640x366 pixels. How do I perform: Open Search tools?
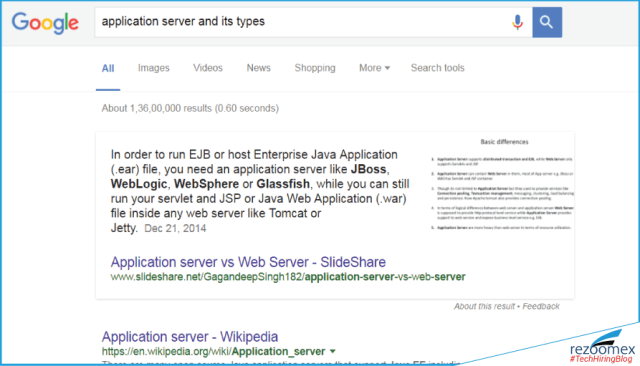pos(438,68)
